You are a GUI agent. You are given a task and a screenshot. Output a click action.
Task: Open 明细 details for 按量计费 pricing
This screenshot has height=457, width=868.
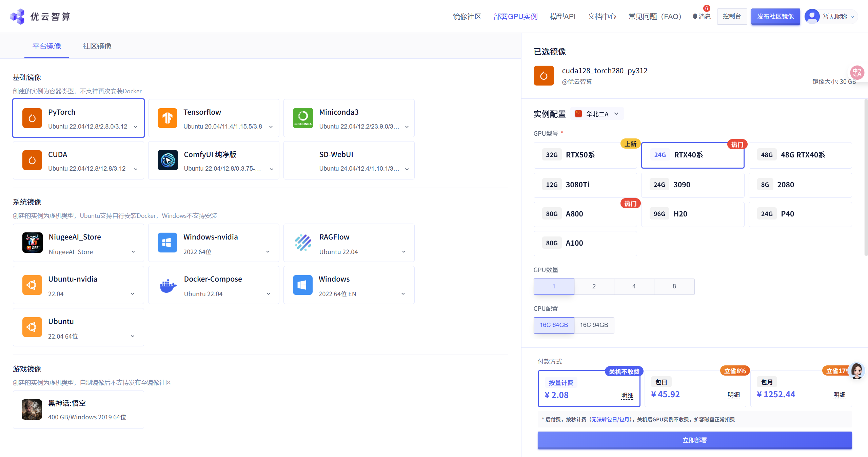627,395
